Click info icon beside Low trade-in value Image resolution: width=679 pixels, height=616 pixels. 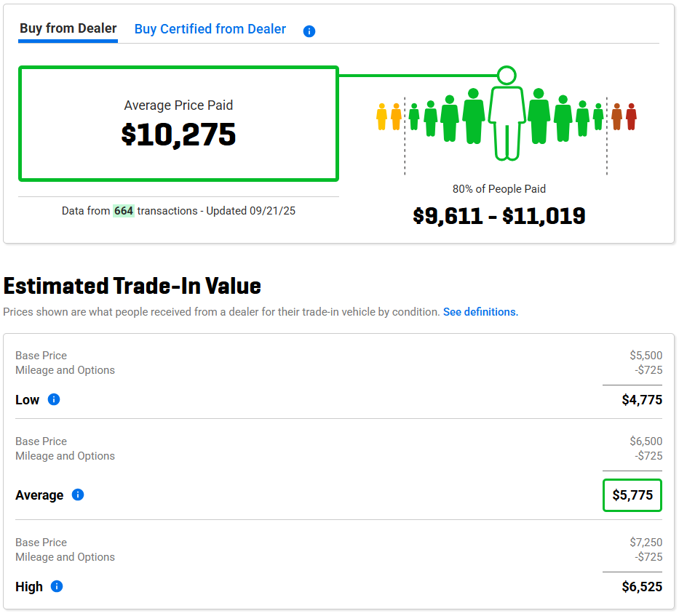tap(54, 399)
